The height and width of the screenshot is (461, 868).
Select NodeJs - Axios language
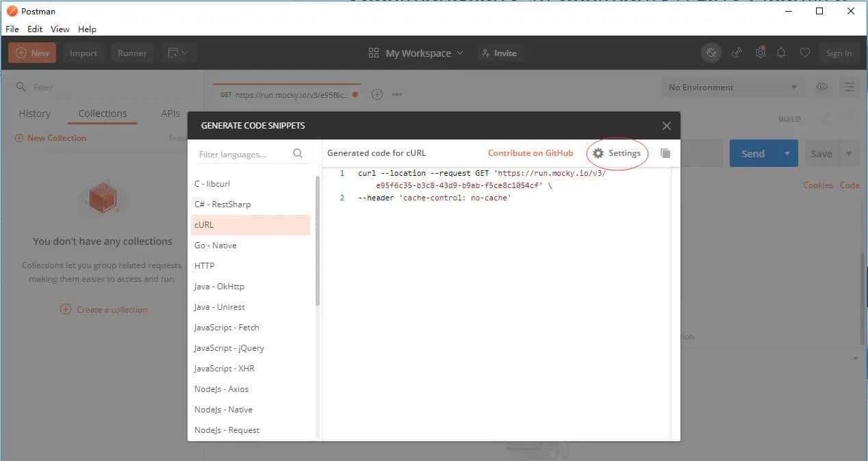click(251, 389)
